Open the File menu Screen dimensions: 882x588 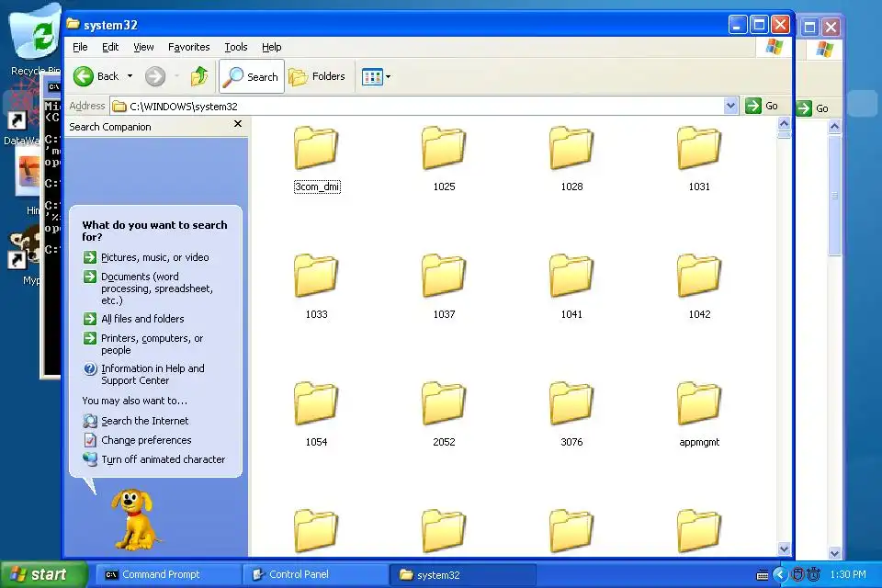[80, 47]
